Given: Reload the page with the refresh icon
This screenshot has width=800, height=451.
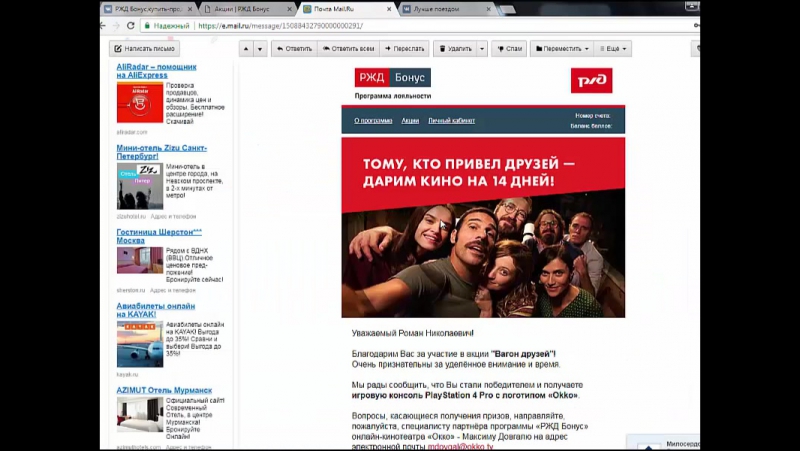Looking at the screenshot, I should (131, 26).
